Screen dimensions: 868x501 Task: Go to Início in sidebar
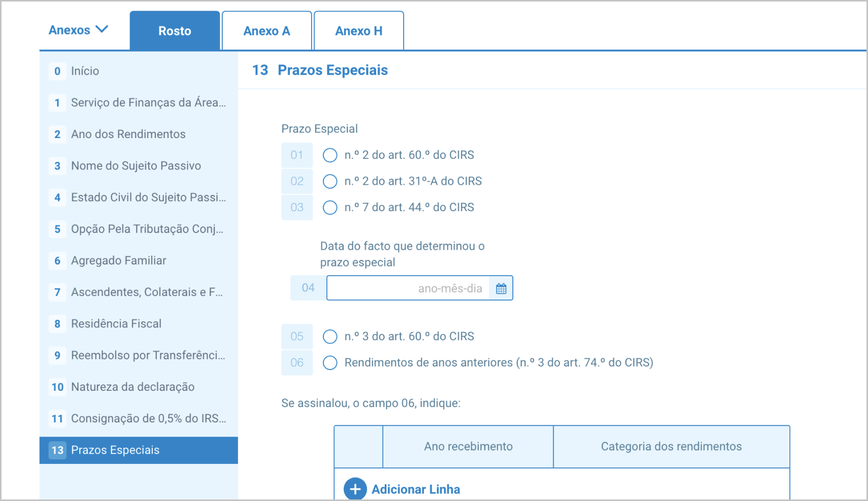85,71
